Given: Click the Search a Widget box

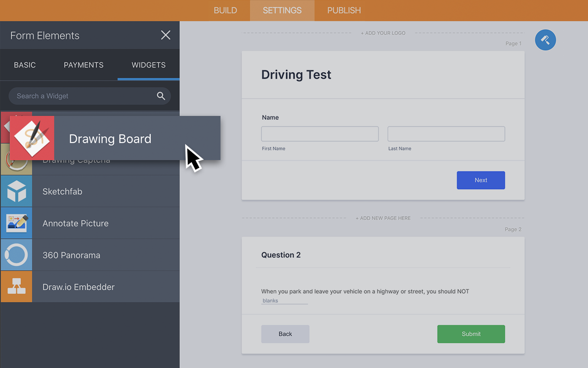Looking at the screenshot, I should [x=83, y=96].
